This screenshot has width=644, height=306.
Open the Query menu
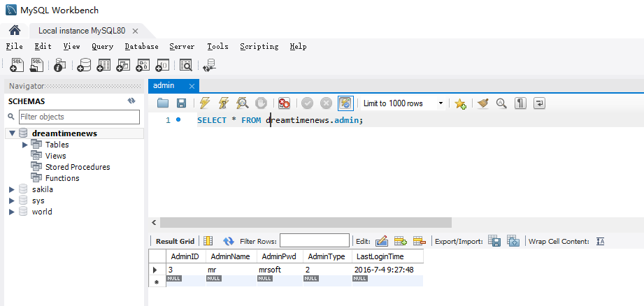(102, 46)
